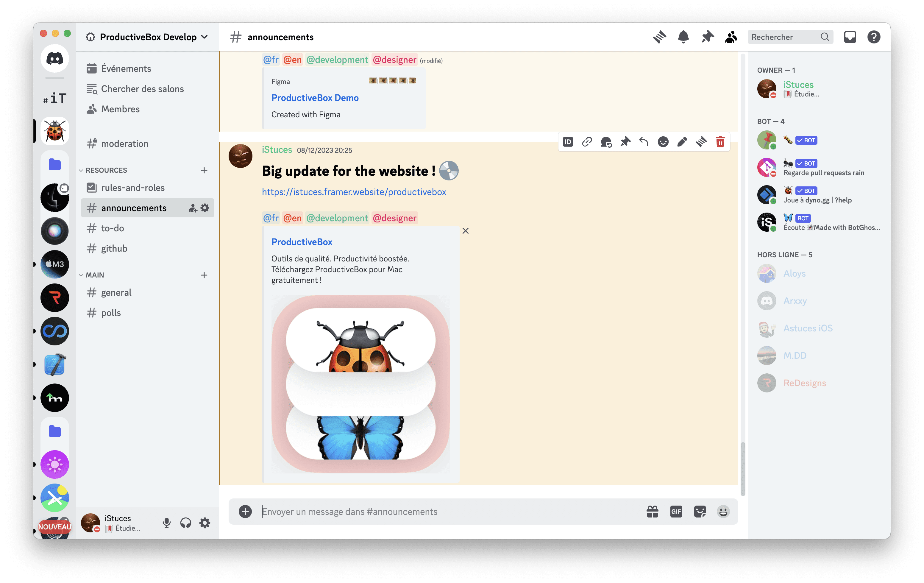Add channel to MAIN category
The image size is (924, 583).
point(204,275)
